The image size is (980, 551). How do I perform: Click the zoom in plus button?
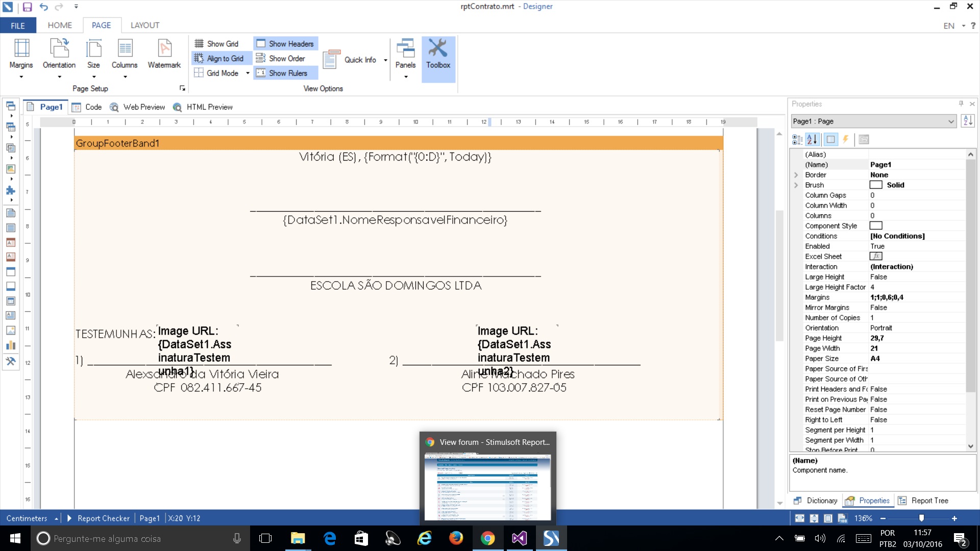click(x=954, y=518)
